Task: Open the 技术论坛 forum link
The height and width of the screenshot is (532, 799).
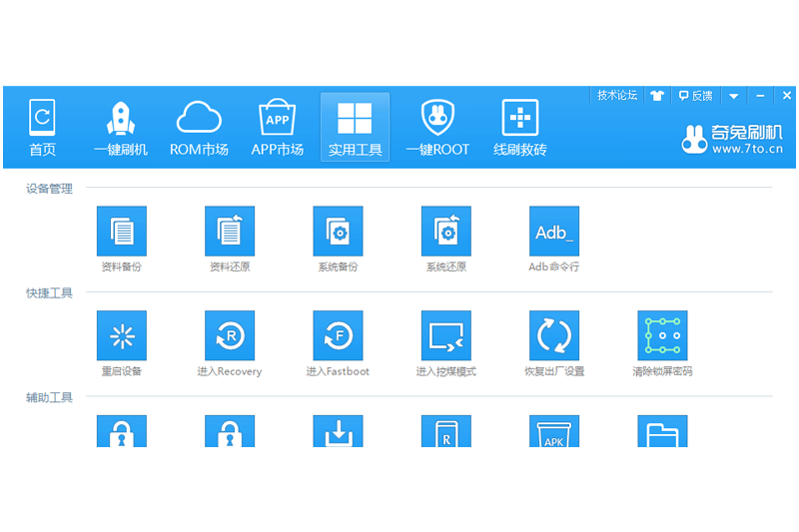Action: click(x=616, y=96)
